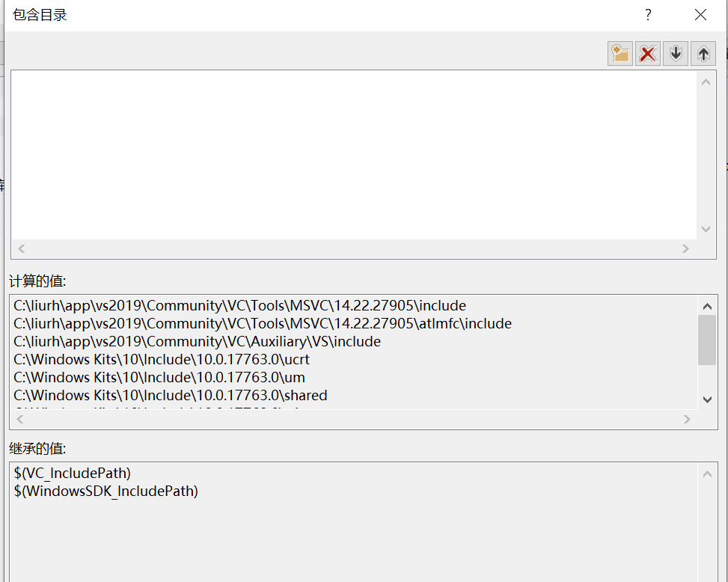728x582 pixels.
Task: Click up arrow on computed values scrollbar
Action: (706, 305)
